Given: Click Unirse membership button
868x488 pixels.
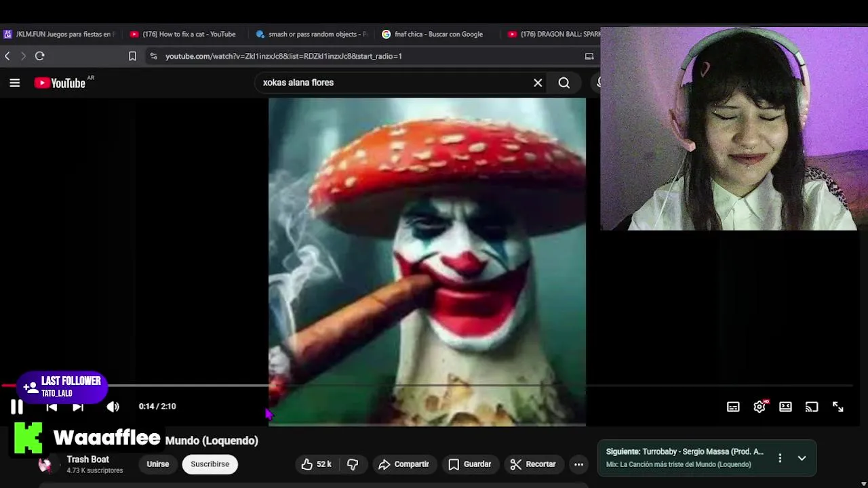Looking at the screenshot, I should [158, 464].
